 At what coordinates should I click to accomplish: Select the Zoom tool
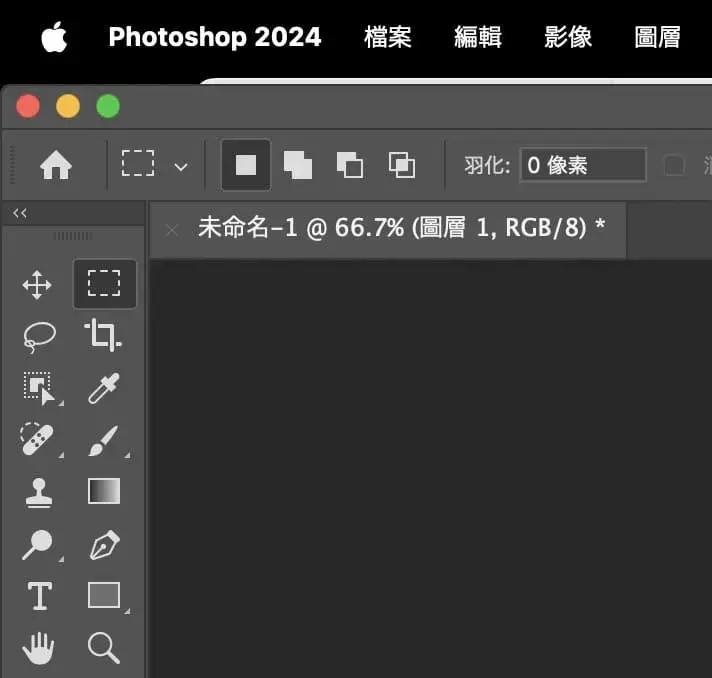click(x=104, y=648)
